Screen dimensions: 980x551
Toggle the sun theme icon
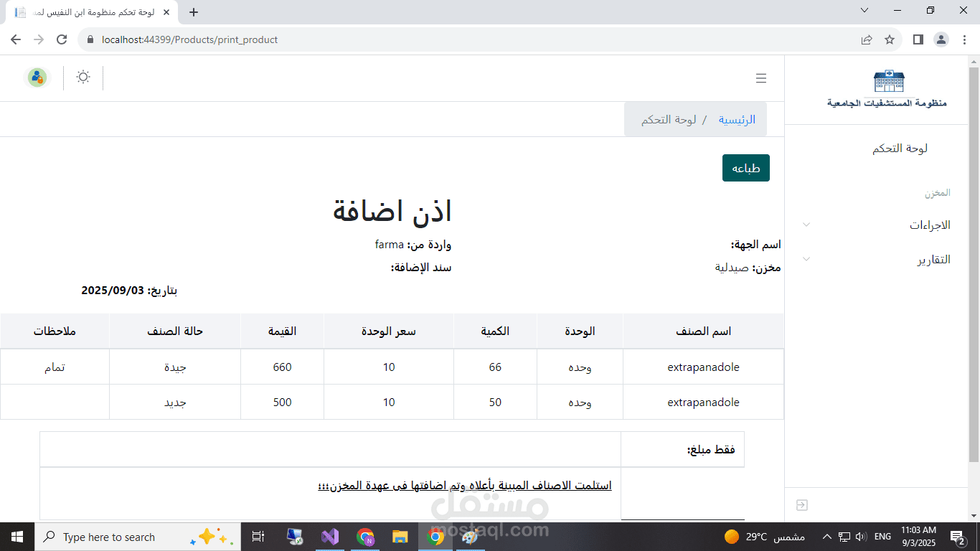point(83,77)
